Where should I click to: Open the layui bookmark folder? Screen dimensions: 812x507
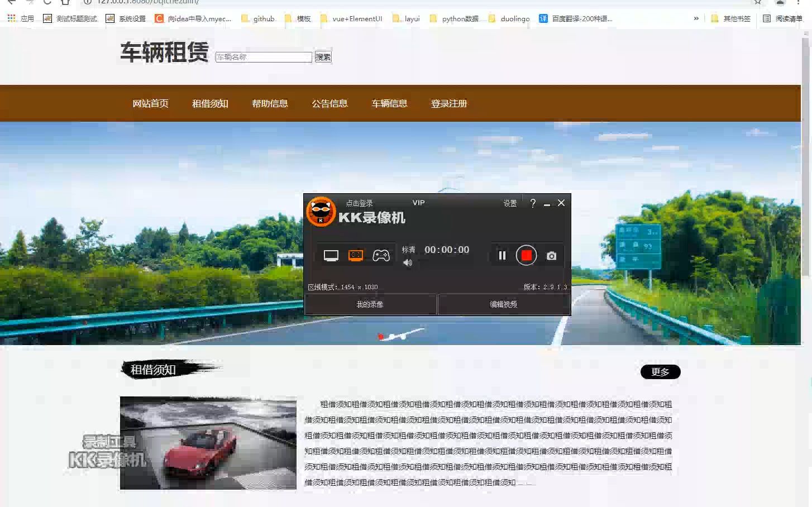point(406,18)
